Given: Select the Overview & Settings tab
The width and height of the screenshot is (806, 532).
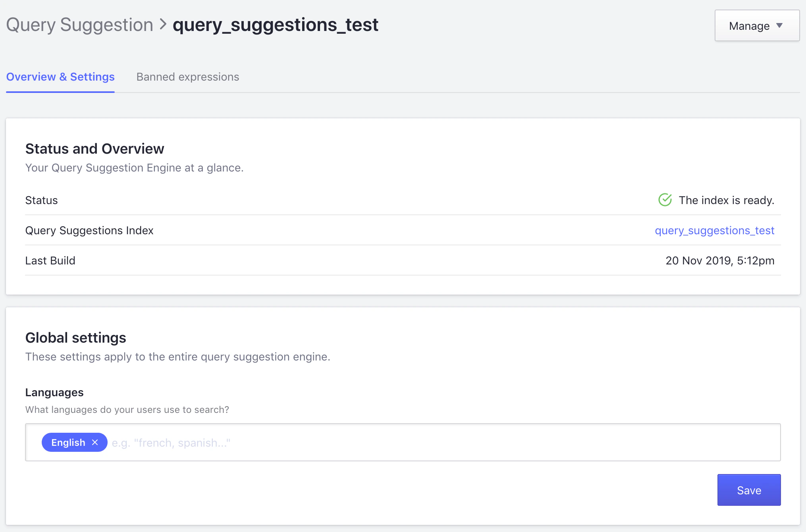Looking at the screenshot, I should click(x=60, y=77).
